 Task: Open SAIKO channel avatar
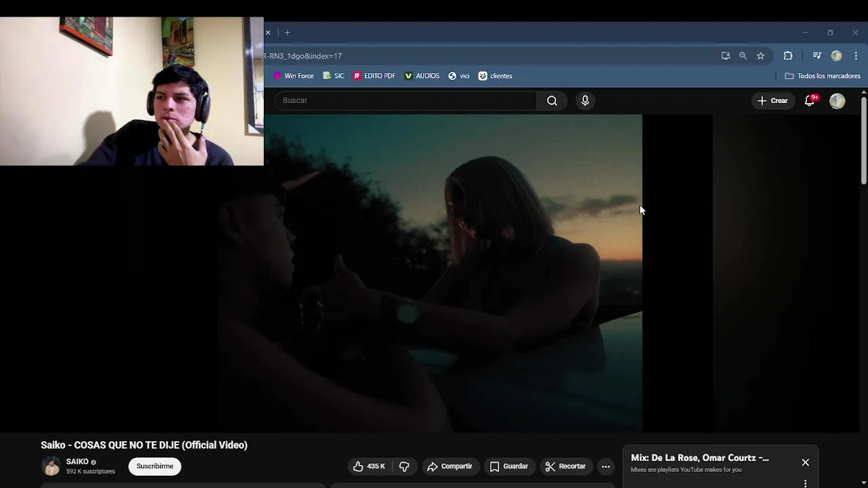point(51,466)
